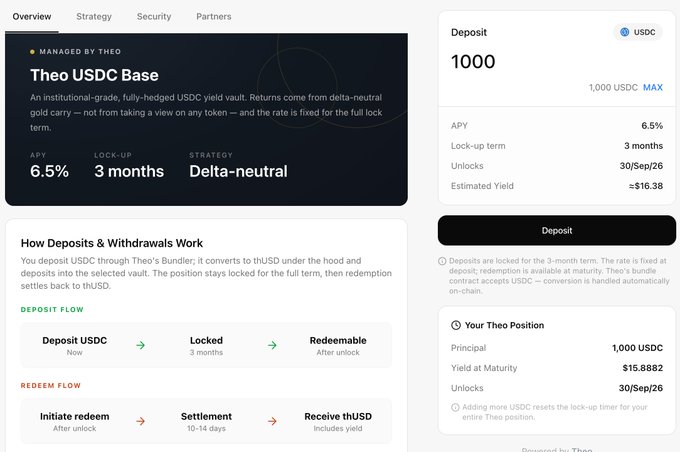Click the DEPOSIT FLOW label

point(52,310)
